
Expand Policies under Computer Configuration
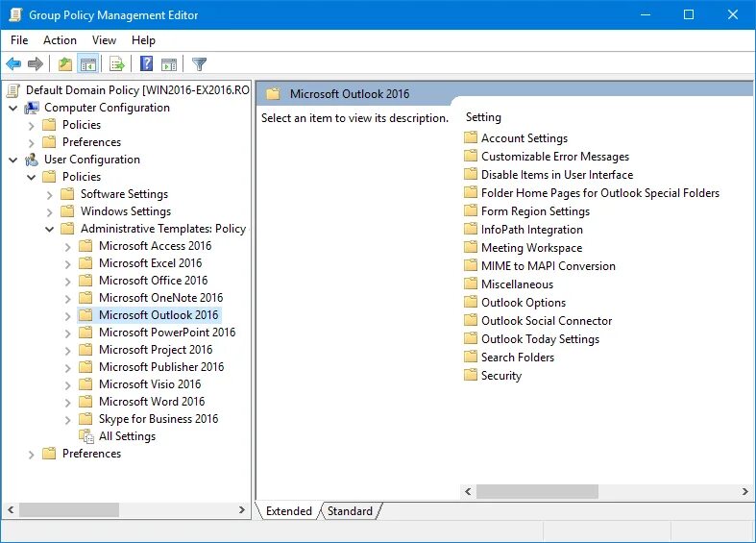click(32, 126)
